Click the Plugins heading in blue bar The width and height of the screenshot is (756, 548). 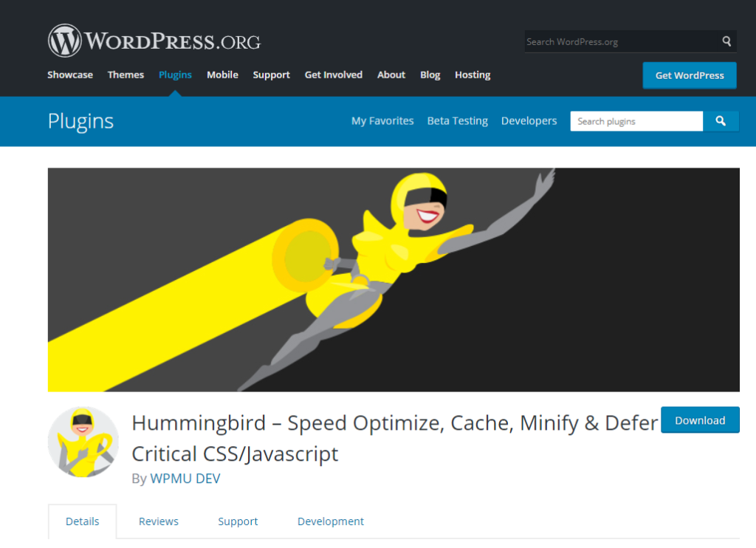tap(80, 121)
